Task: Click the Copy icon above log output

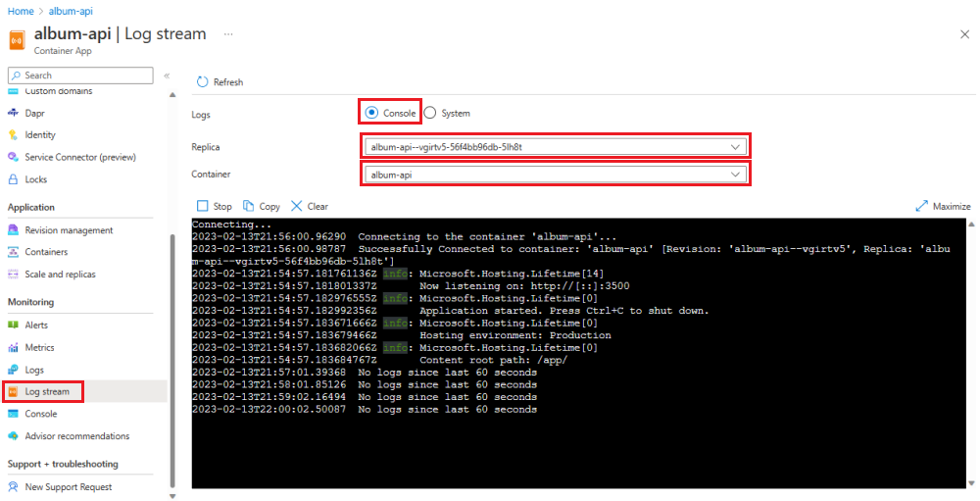Action: [249, 206]
